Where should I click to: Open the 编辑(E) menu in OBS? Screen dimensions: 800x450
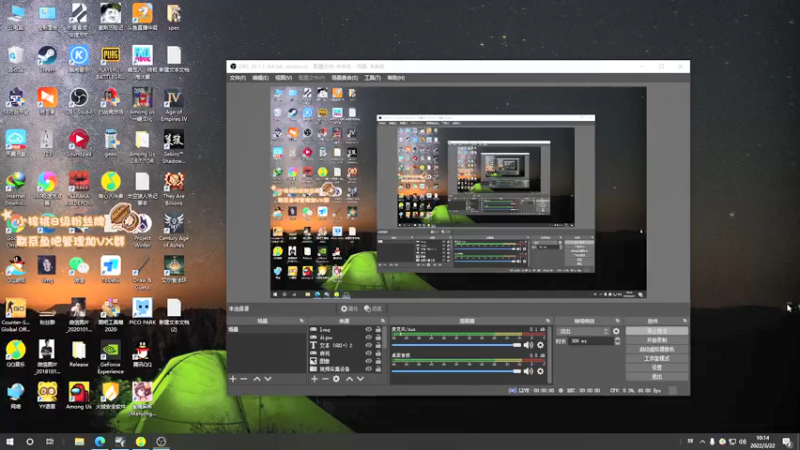coord(260,78)
